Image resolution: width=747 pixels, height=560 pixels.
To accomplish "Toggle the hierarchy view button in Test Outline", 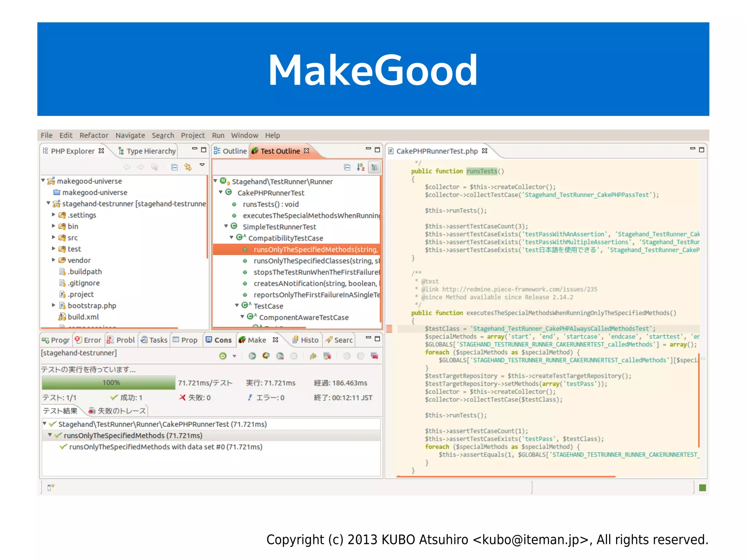I will 374,167.
